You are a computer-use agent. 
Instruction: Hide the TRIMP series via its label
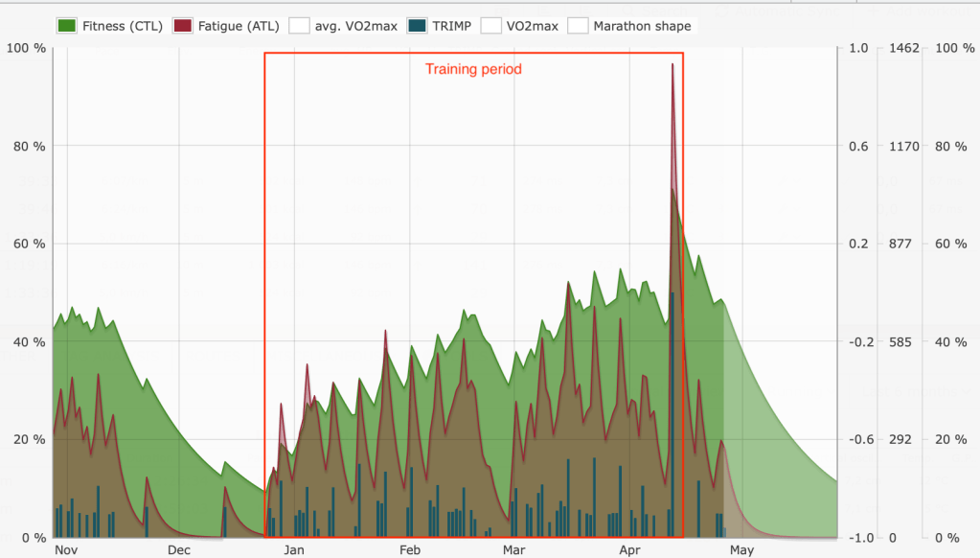pos(451,26)
